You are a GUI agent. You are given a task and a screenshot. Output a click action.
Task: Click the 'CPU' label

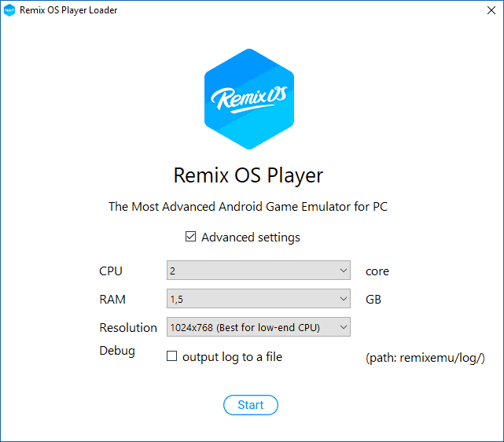pyautogui.click(x=111, y=271)
